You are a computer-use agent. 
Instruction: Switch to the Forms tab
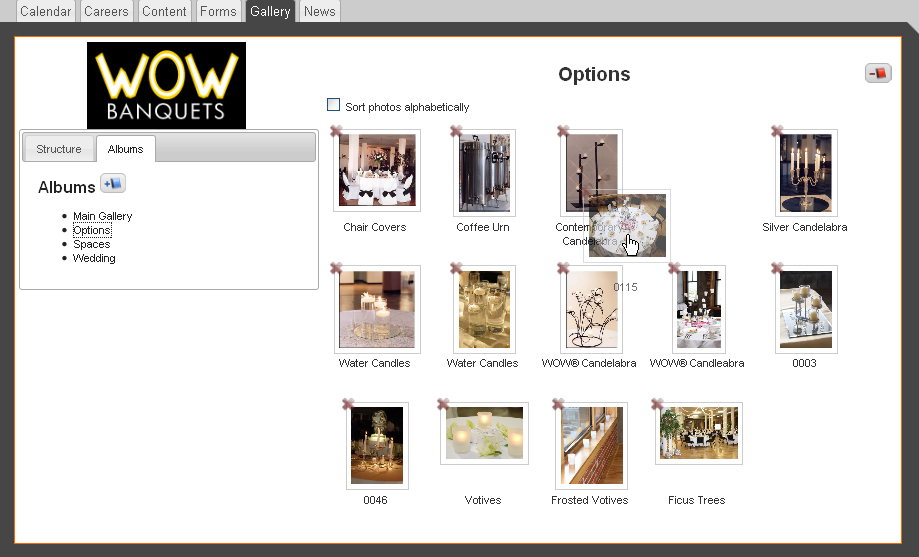218,11
